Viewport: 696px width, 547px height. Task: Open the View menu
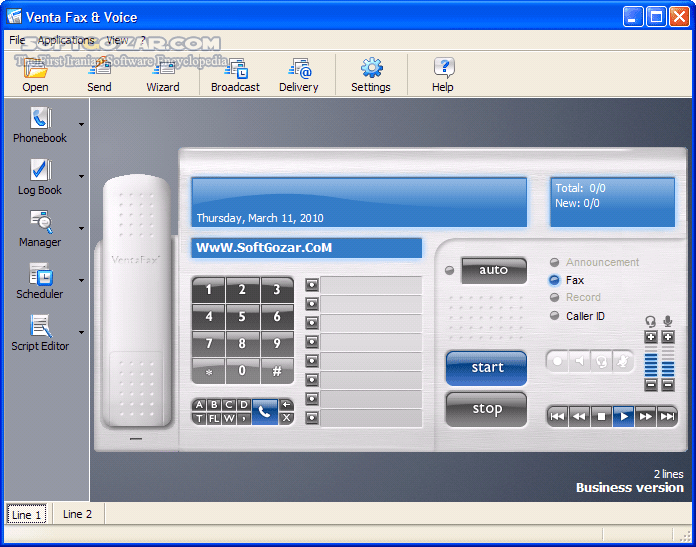click(x=118, y=40)
